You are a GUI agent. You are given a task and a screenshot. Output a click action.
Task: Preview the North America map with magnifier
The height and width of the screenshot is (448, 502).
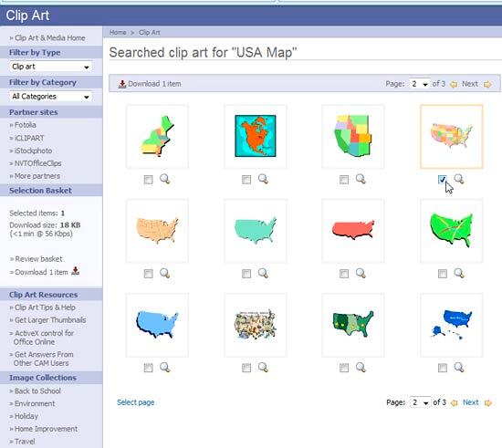tap(263, 179)
